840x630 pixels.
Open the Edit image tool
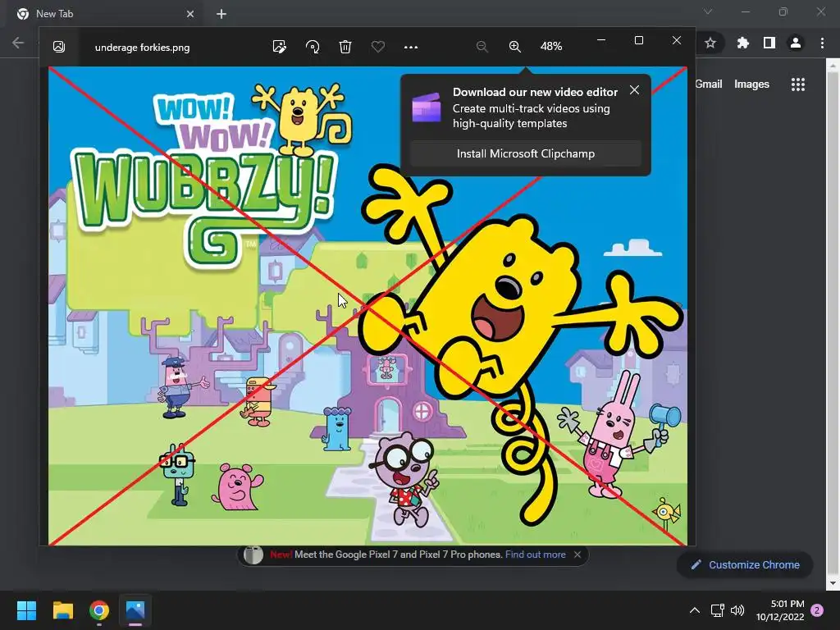point(279,47)
